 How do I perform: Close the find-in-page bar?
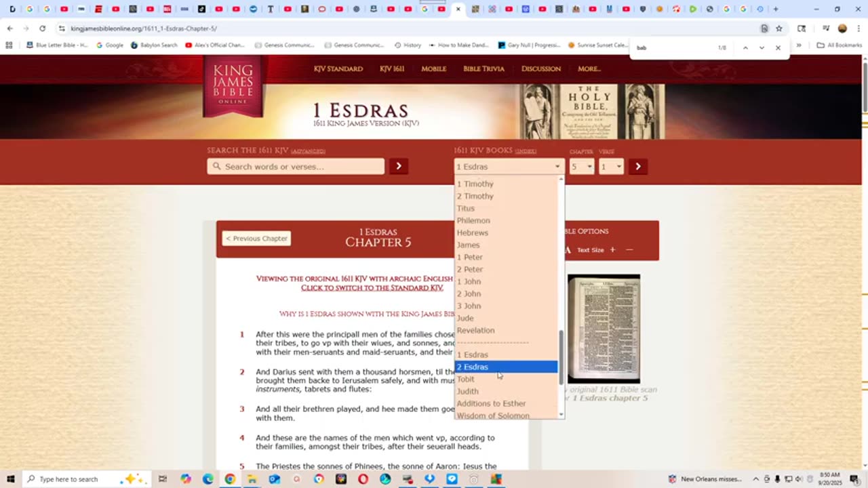click(x=778, y=47)
